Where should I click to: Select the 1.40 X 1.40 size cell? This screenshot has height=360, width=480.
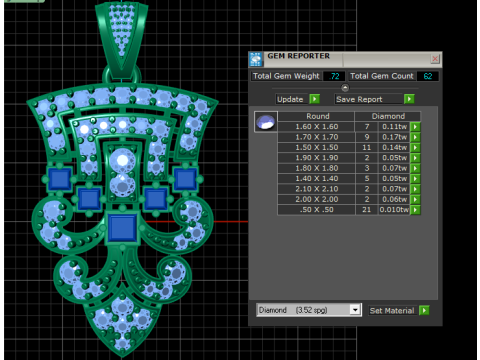coord(317,179)
